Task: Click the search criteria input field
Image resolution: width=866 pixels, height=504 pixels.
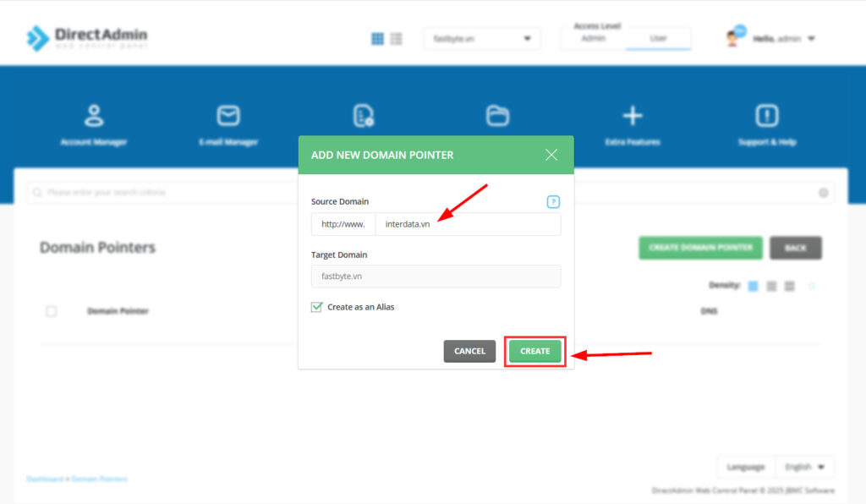Action: tap(430, 193)
